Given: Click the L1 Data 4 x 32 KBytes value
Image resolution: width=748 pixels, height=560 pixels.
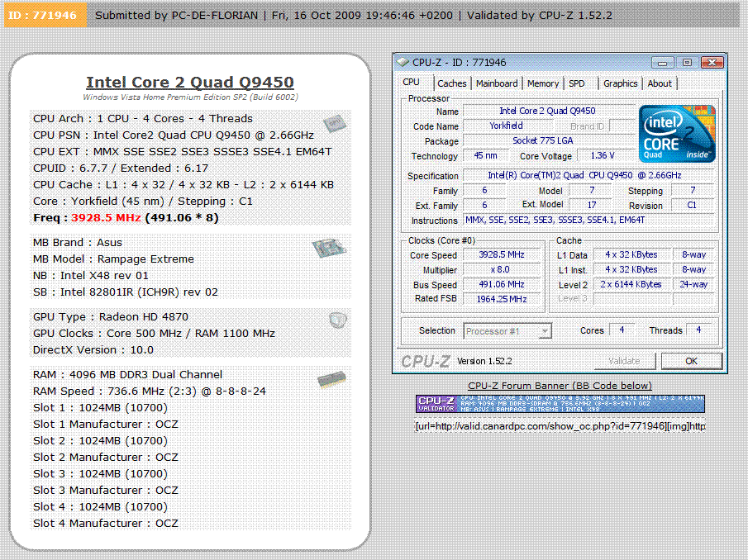Looking at the screenshot, I should [631, 255].
